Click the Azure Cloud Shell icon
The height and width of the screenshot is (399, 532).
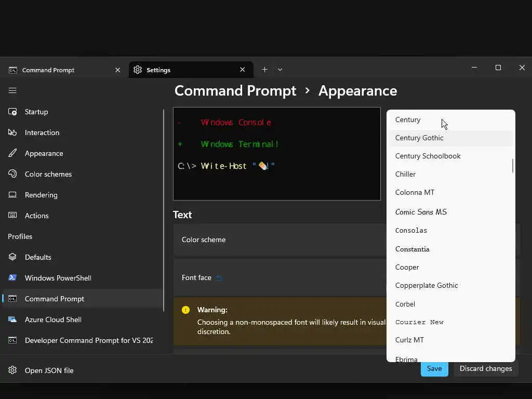click(x=12, y=320)
